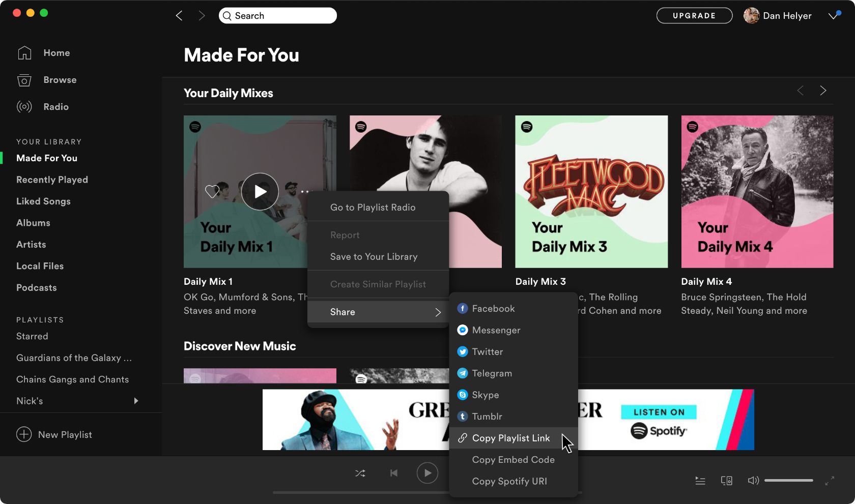Click the Daily Mix 3 title
855x504 pixels.
(540, 282)
